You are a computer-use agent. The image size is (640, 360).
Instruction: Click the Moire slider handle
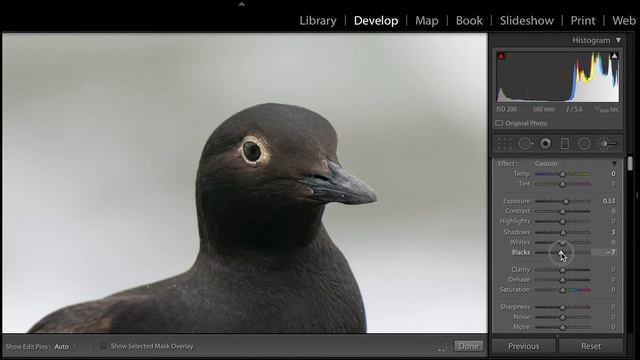[563, 327]
